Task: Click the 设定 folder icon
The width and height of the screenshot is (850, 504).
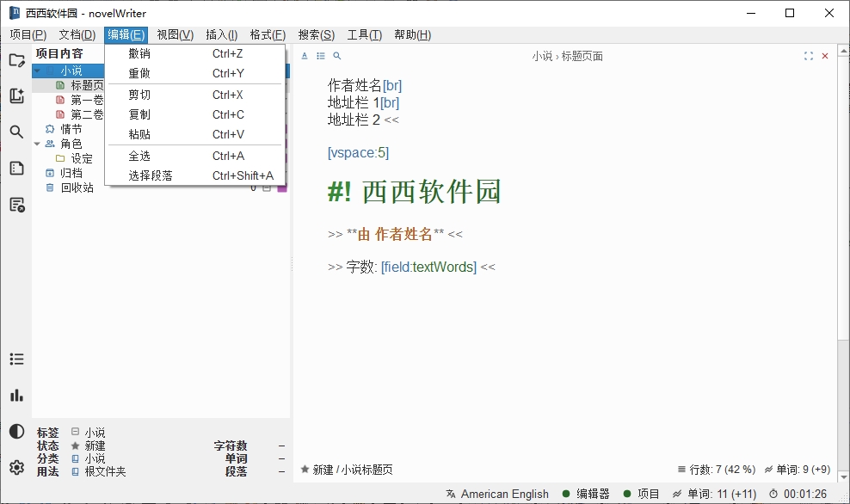Action: [60, 158]
